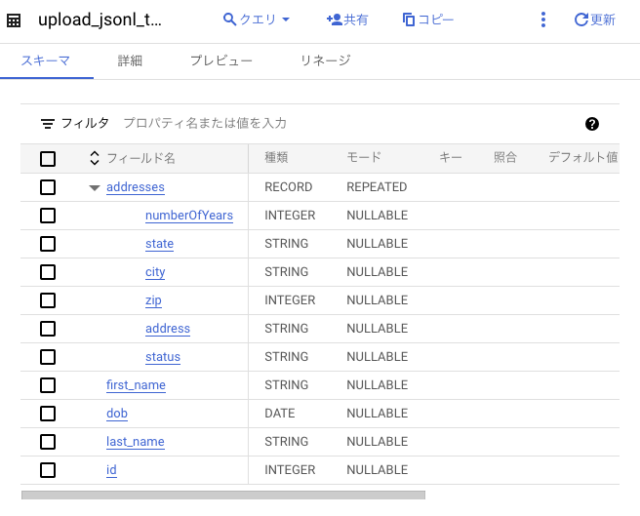This screenshot has height=516, width=640.
Task: Open the three-dot more options menu
Action: pyautogui.click(x=543, y=20)
